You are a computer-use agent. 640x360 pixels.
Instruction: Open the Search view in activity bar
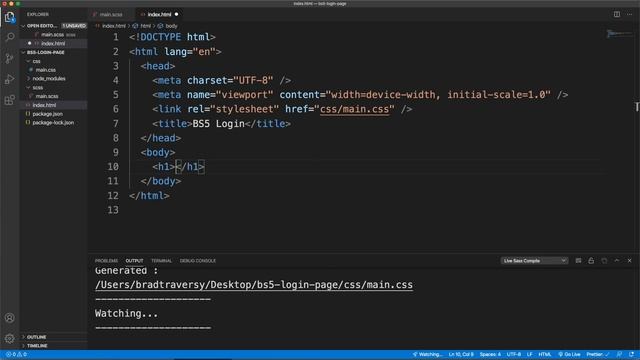pos(9,37)
